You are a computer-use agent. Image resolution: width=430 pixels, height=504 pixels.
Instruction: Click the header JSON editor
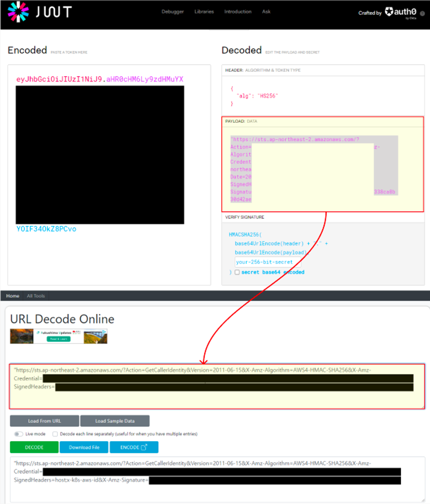click(x=323, y=96)
